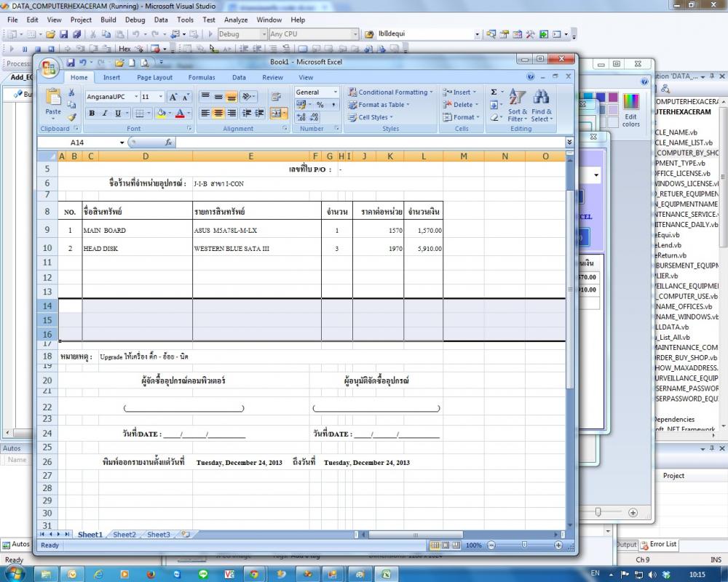
Task: Toggle Bold formatting in Excel
Action: [x=92, y=113]
